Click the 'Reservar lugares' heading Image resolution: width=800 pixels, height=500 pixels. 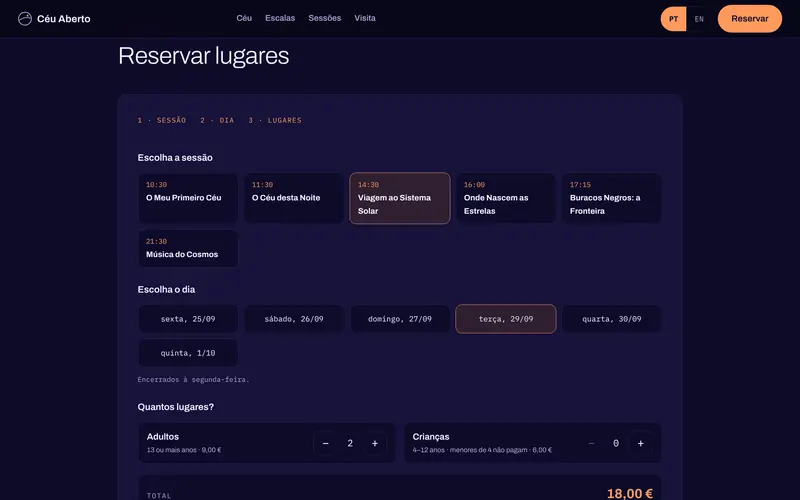pyautogui.click(x=204, y=56)
